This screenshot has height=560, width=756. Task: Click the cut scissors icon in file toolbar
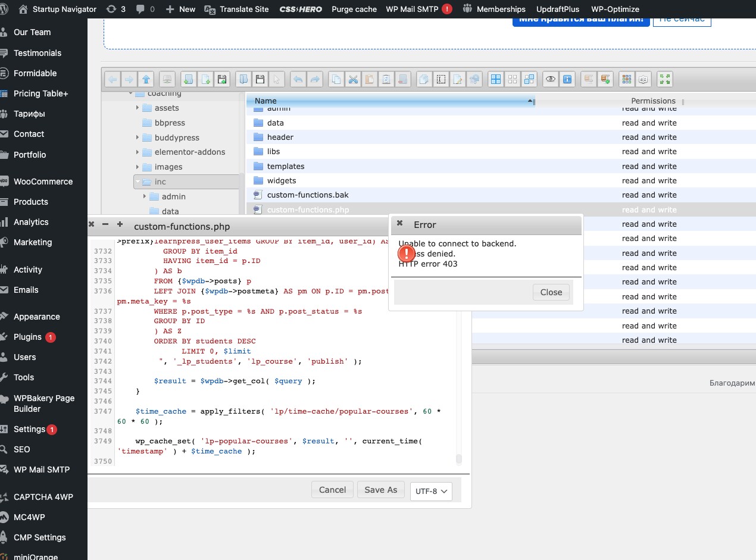352,79
